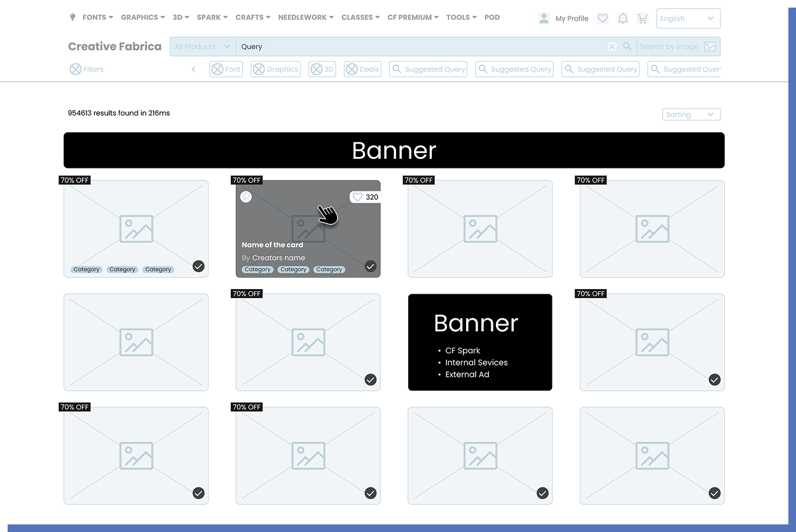Open the All Products dropdown
The width and height of the screenshot is (796, 532).
[202, 46]
